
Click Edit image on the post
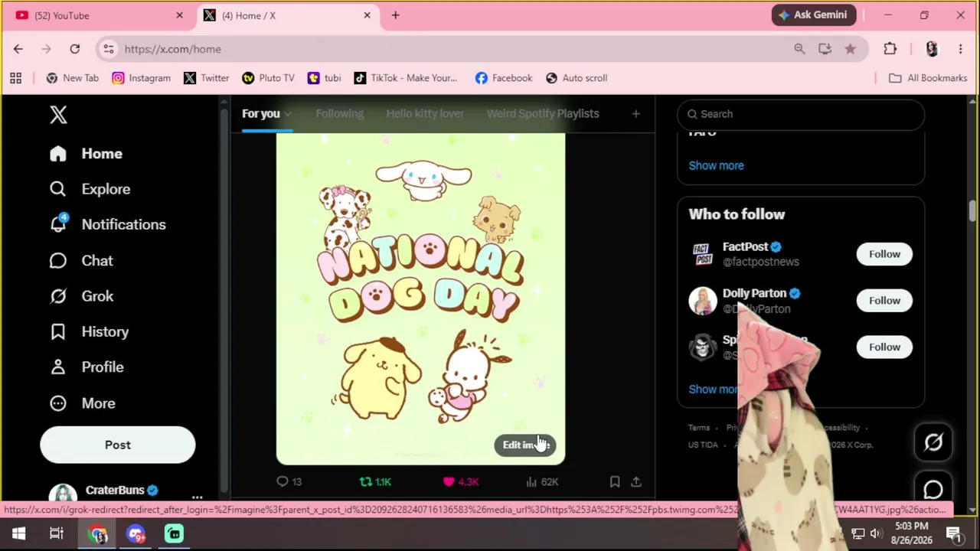pyautogui.click(x=526, y=445)
